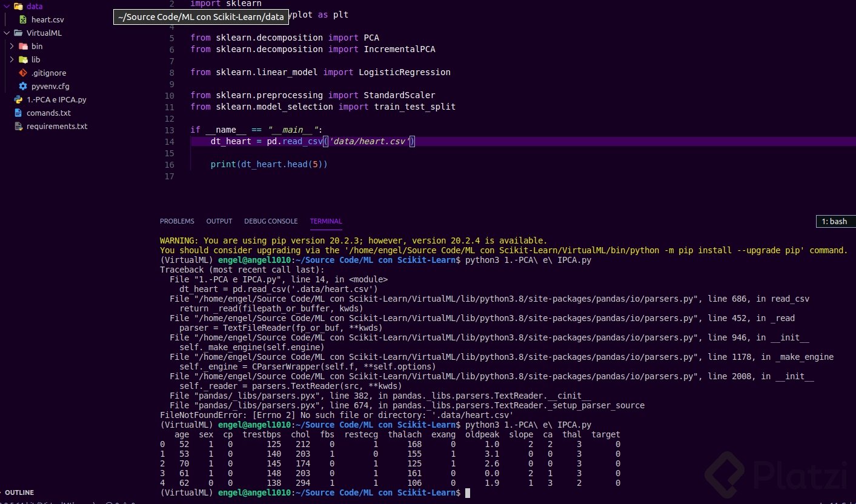The width and height of the screenshot is (856, 504).
Task: Click the yellow pip version WARNING line
Action: tap(354, 240)
